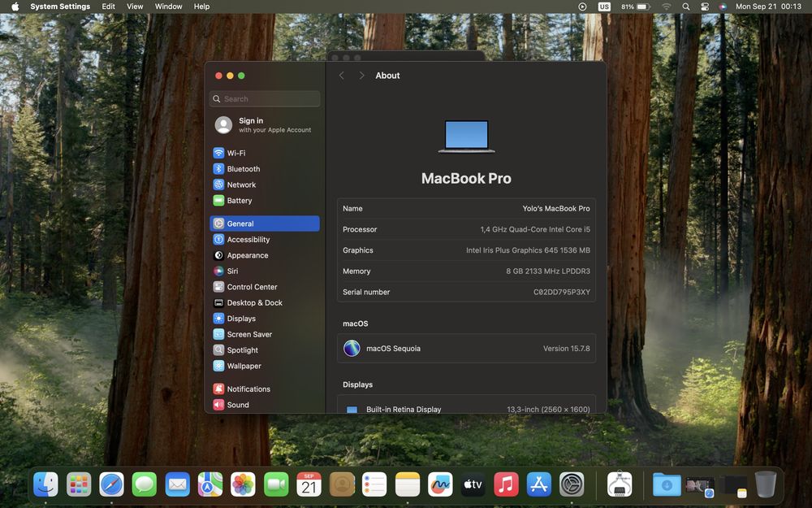Viewport: 812px width, 508px height.
Task: Open Photos from the Dock
Action: click(x=243, y=485)
